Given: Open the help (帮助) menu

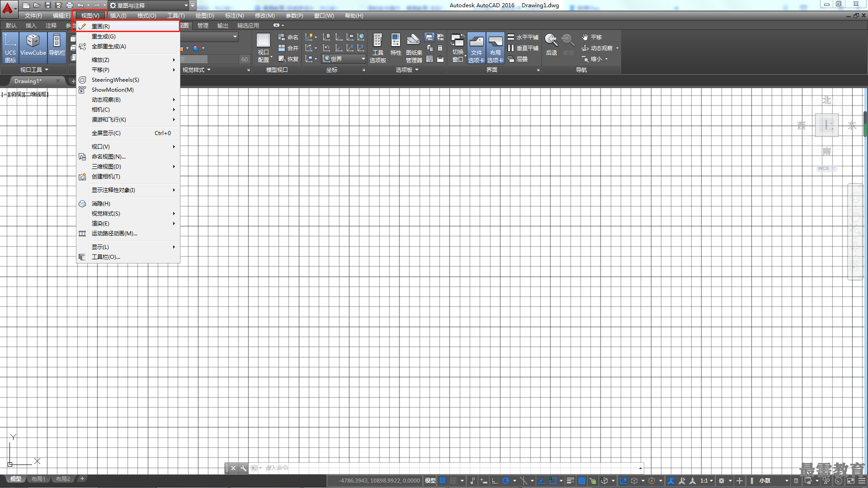Looking at the screenshot, I should (x=354, y=15).
